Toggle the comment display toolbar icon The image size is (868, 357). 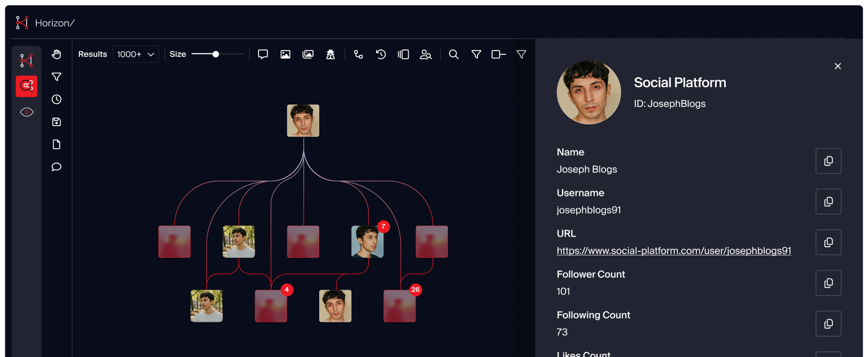(x=263, y=54)
